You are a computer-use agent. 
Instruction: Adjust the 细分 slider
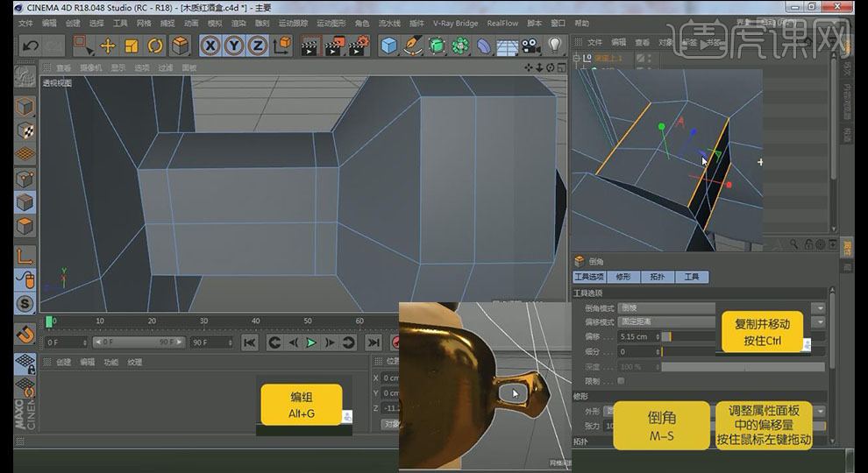coord(743,351)
